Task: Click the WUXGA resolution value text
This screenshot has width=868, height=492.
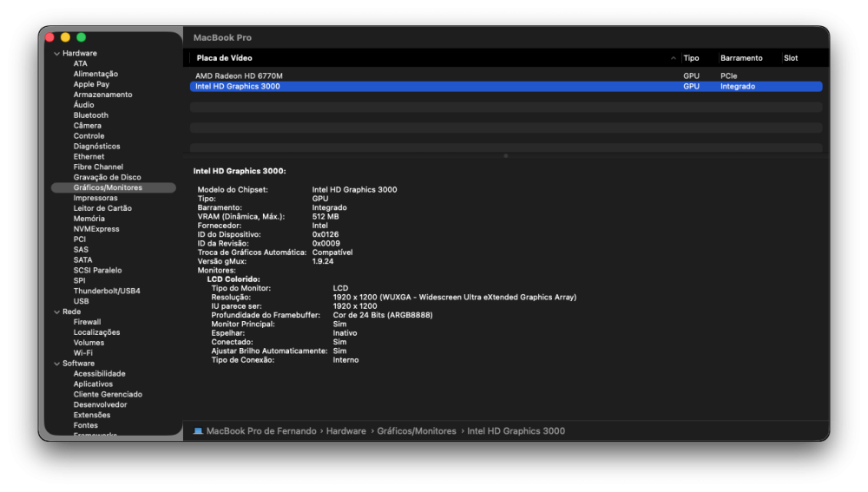Action: click(455, 298)
